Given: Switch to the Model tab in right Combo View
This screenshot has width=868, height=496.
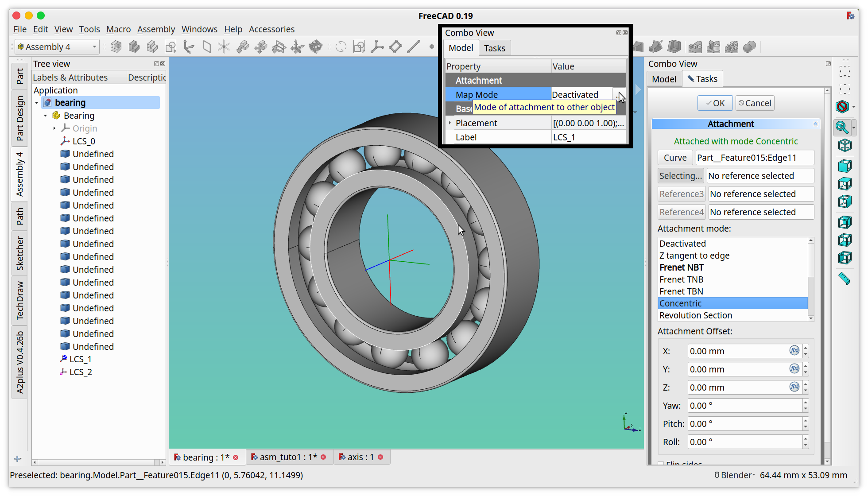Looking at the screenshot, I should tap(664, 79).
